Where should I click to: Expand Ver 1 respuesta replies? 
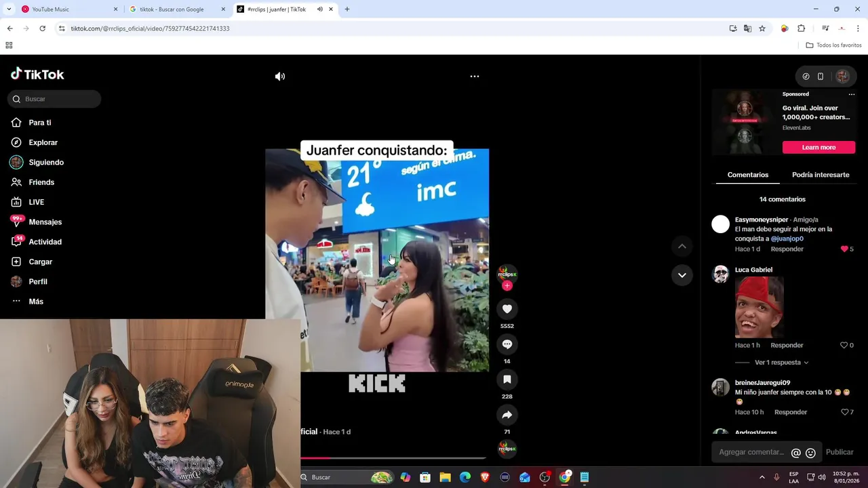(781, 363)
